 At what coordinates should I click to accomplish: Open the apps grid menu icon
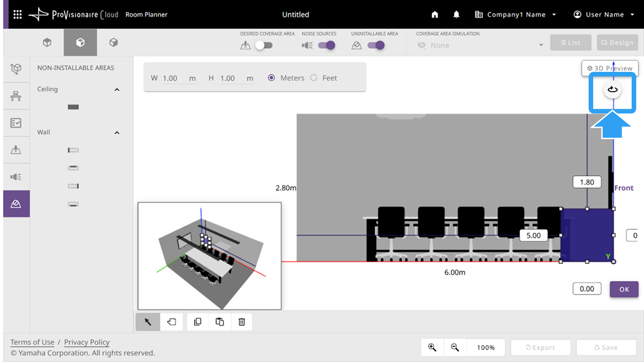coord(17,15)
